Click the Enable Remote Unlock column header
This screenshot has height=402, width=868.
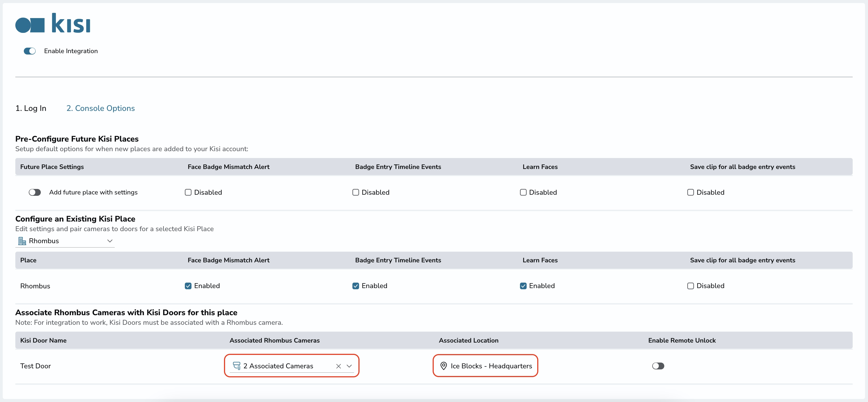pos(682,340)
